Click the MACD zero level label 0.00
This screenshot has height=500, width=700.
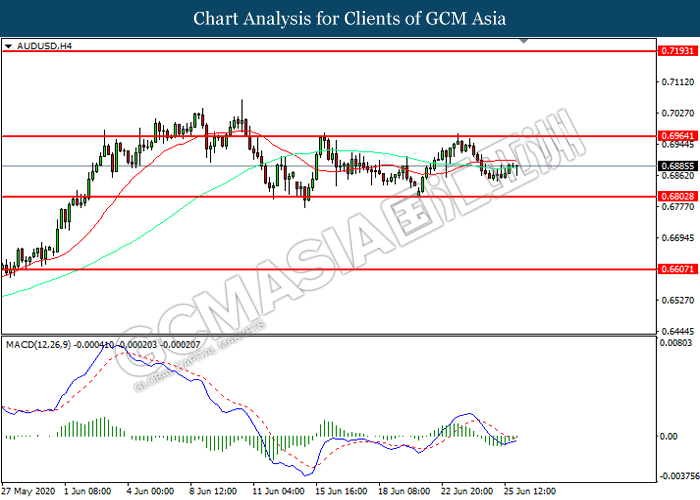[x=668, y=436]
